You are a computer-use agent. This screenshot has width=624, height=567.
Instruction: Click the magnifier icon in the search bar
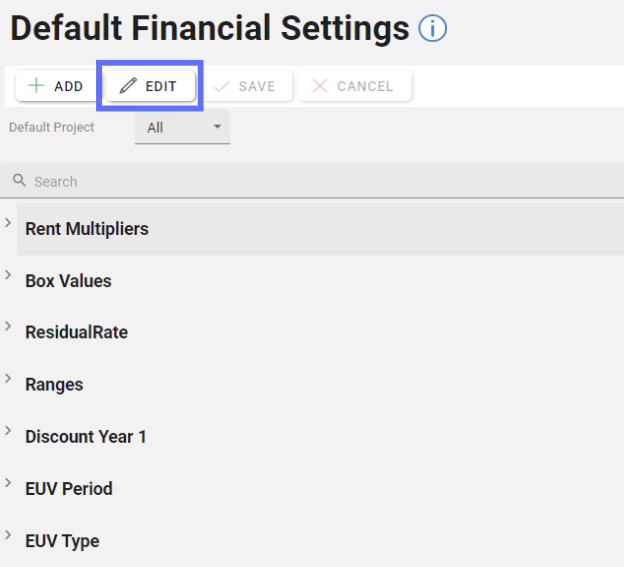(x=19, y=181)
